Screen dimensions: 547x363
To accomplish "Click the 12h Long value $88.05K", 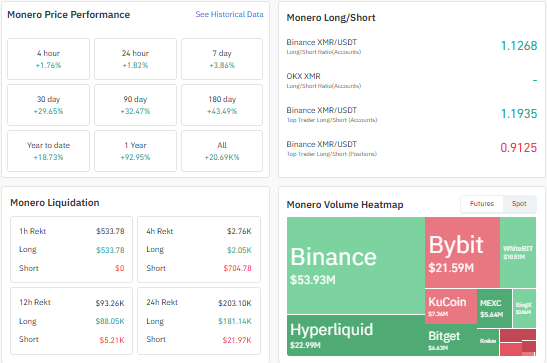I will point(110,321).
